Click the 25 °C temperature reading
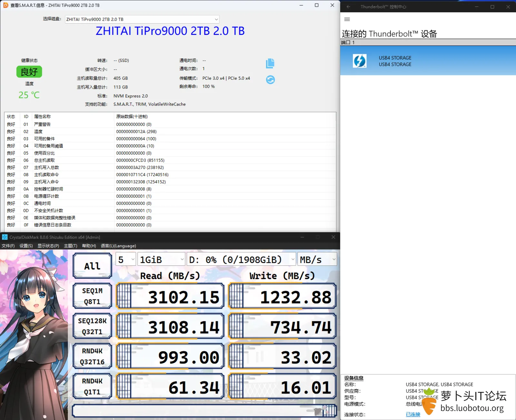The width and height of the screenshot is (516, 420). 29,95
